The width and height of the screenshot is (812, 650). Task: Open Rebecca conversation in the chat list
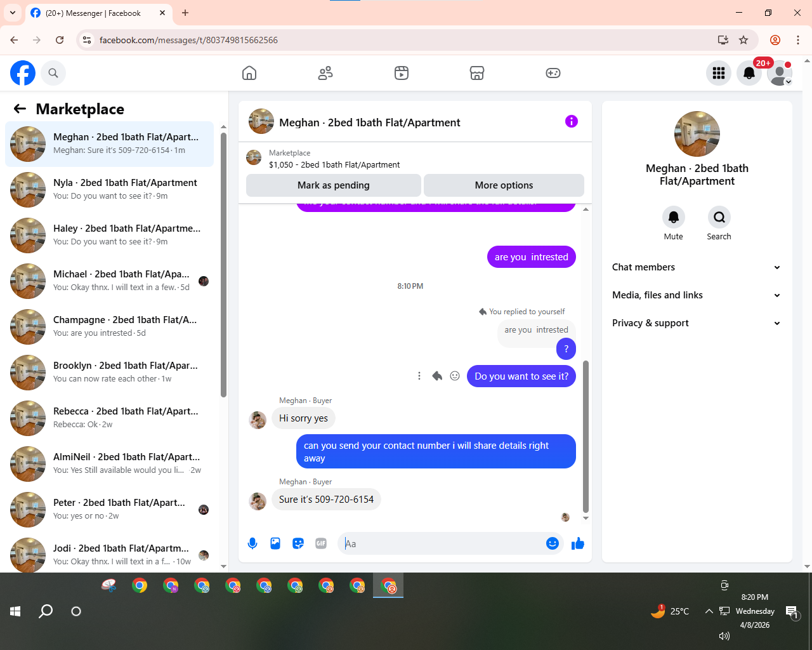pos(109,418)
